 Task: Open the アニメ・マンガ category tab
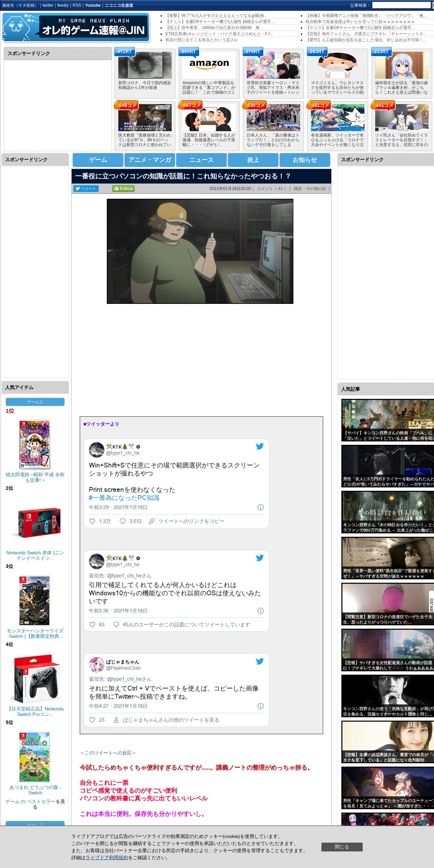(150, 160)
